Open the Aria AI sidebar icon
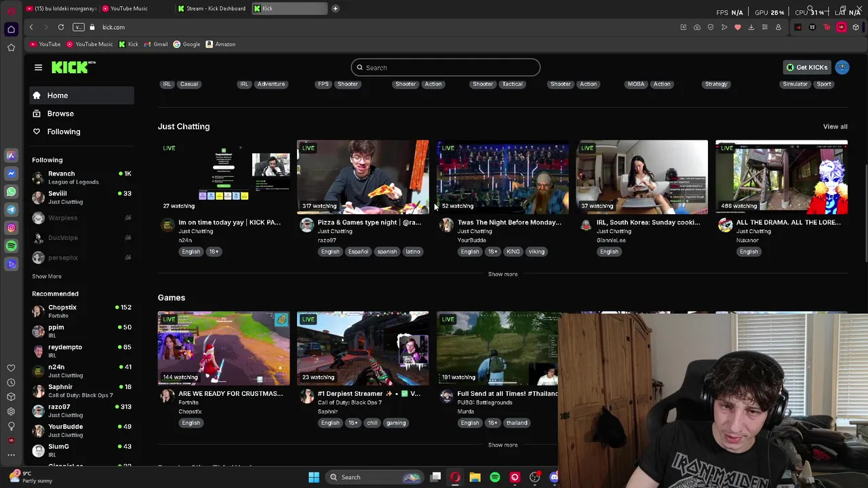 pos(11,155)
